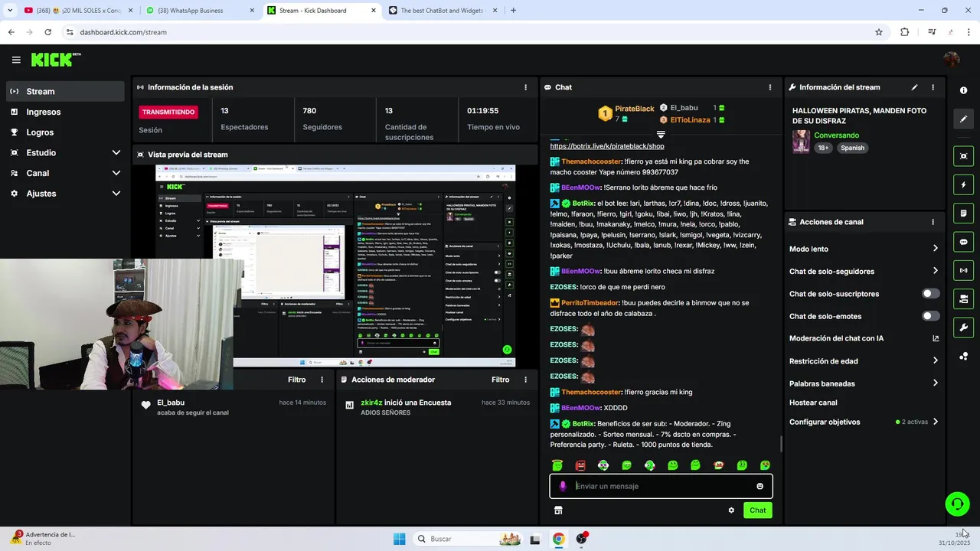Viewport: 980px width, 551px height.
Task: Open Logros in left sidebar
Action: (x=65, y=132)
